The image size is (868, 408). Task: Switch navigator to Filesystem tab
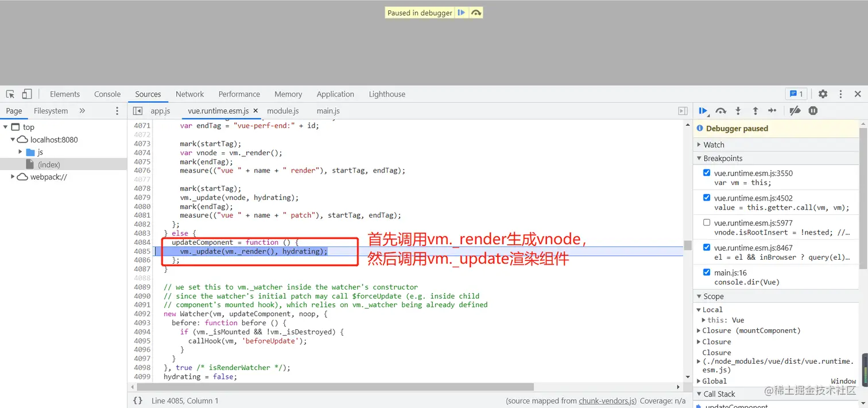point(51,111)
